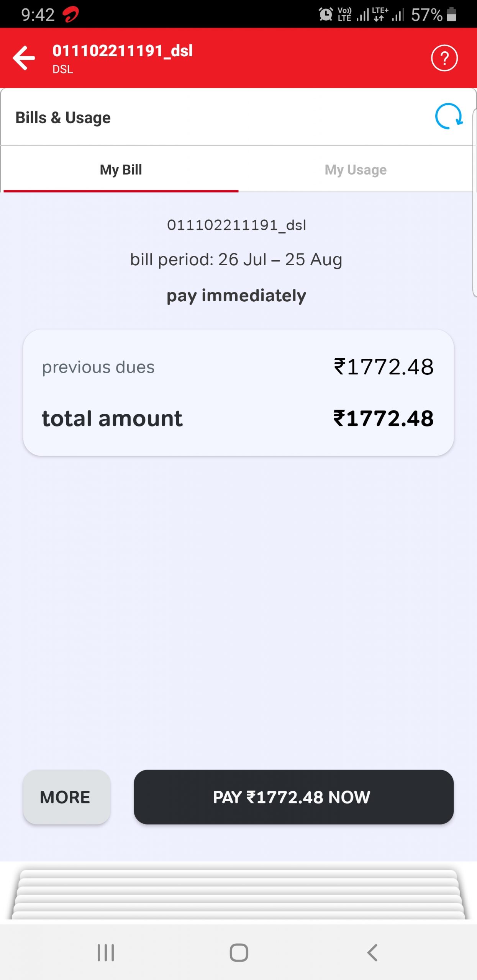Screen dimensions: 477x980
Task: Go back using the white header arrow
Action: point(24,58)
